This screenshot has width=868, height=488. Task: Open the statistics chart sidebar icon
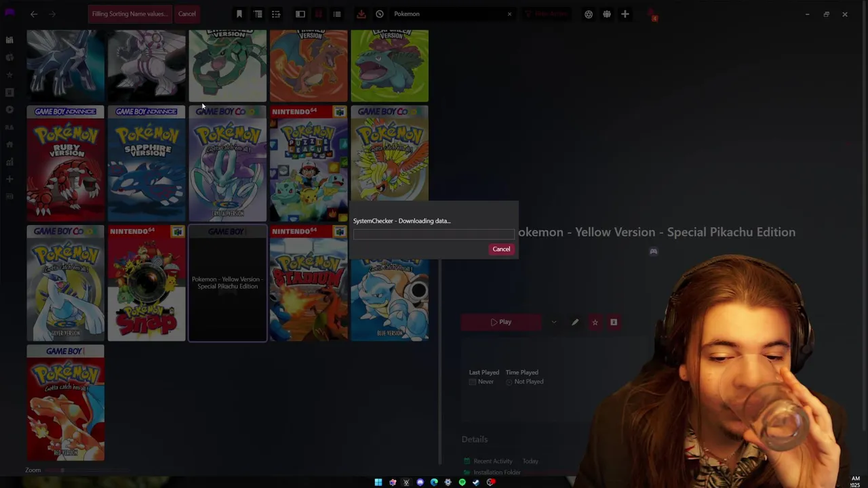pos(9,162)
